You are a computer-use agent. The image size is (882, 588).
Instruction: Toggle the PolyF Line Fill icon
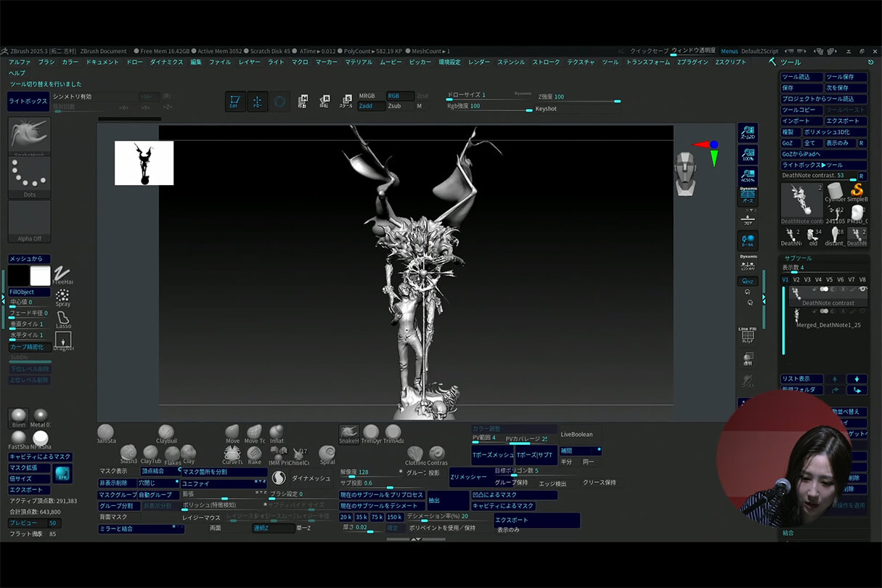pos(748,336)
